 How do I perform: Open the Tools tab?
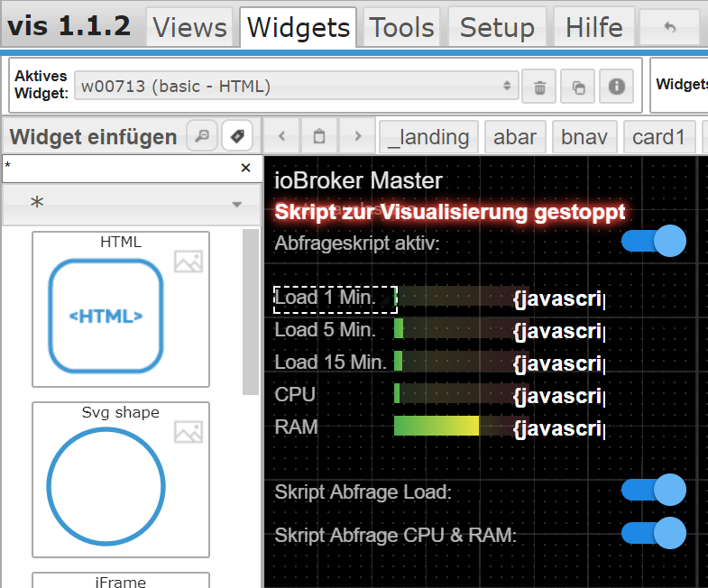(401, 27)
